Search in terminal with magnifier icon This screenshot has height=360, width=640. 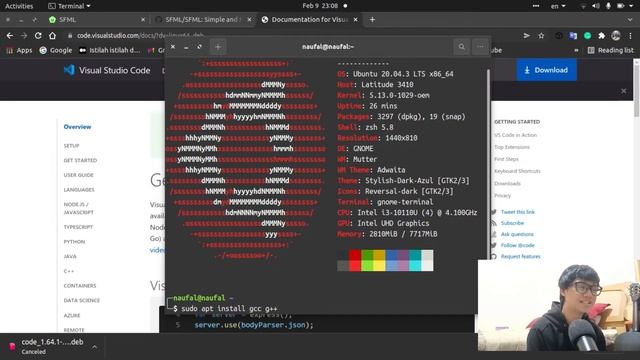(462, 47)
